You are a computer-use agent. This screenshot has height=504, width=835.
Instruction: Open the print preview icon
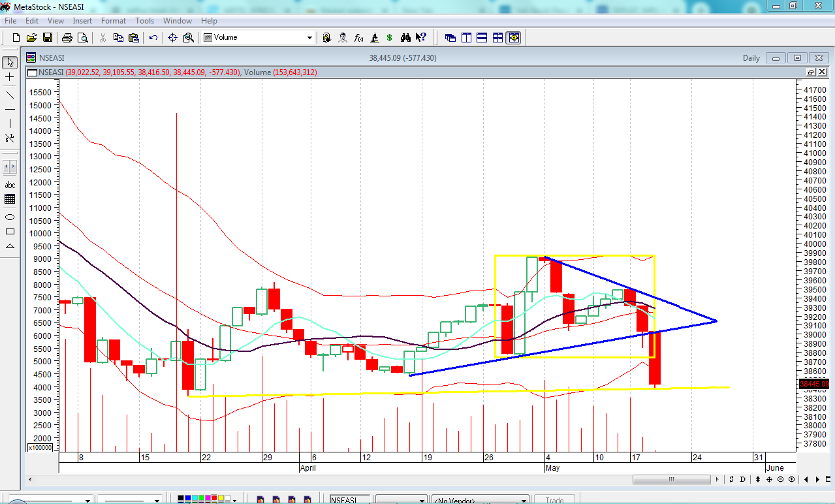tap(82, 38)
